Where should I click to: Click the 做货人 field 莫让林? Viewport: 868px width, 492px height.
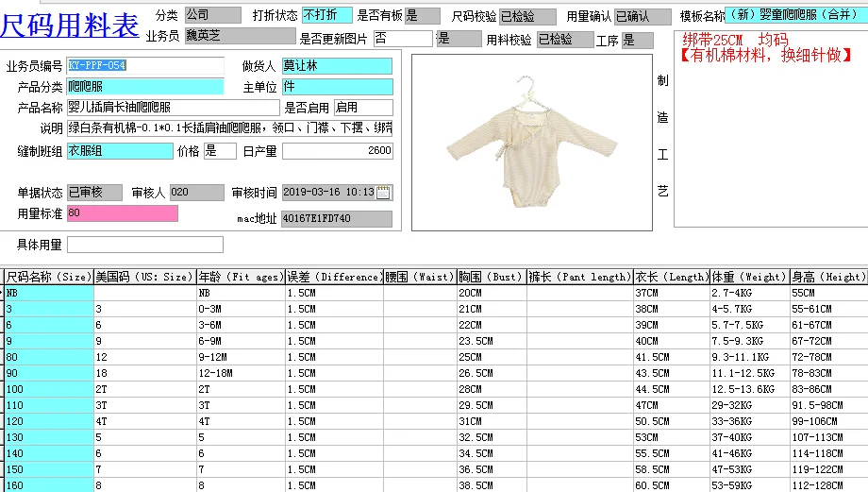click(x=337, y=65)
